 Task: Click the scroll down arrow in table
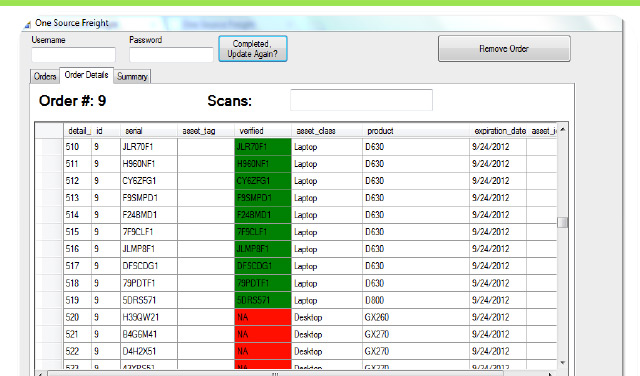click(x=563, y=363)
